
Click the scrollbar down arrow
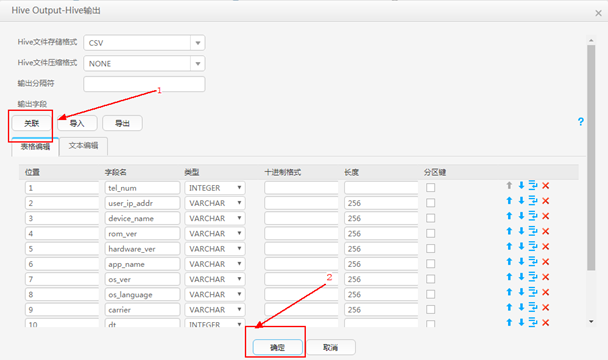tap(591, 322)
